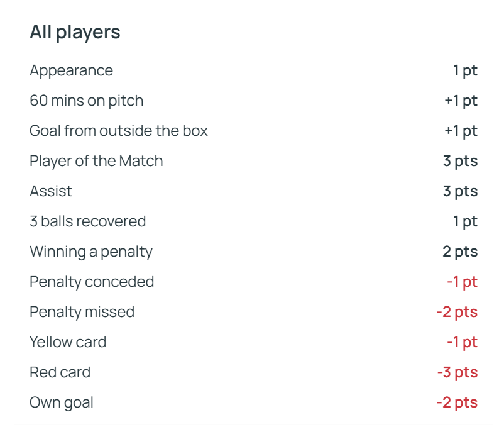Image resolution: width=504 pixels, height=427 pixels.
Task: Select "Goal from outside the box" text
Action: pos(118,131)
